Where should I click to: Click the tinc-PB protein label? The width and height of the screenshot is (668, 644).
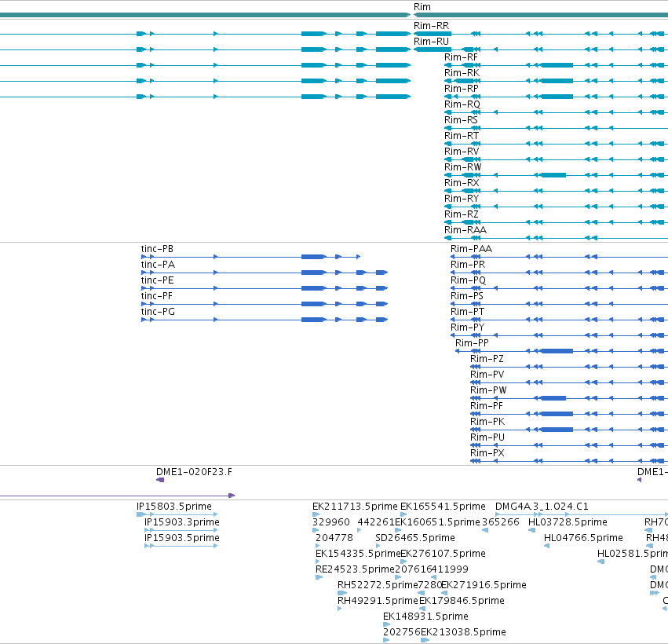pos(157,249)
